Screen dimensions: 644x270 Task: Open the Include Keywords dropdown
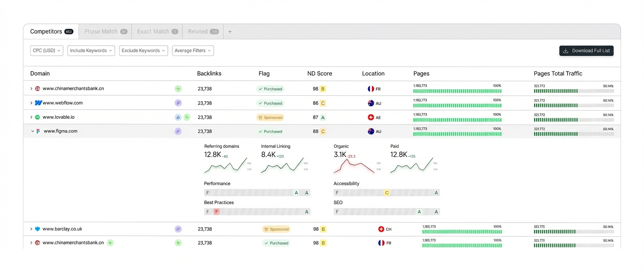pos(91,51)
